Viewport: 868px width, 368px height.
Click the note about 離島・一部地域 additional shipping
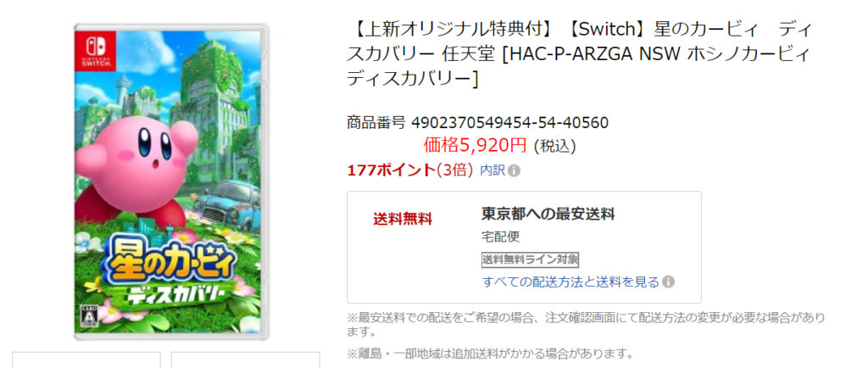(490, 354)
